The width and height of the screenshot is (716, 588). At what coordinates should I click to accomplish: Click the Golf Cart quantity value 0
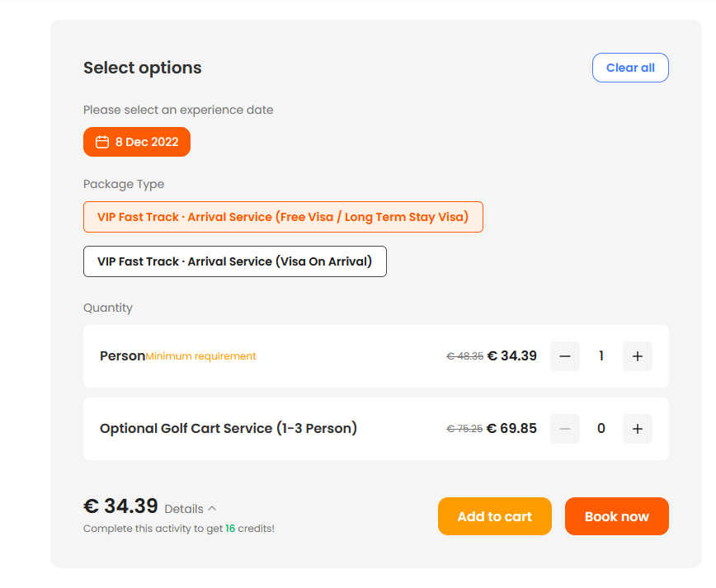tap(601, 429)
